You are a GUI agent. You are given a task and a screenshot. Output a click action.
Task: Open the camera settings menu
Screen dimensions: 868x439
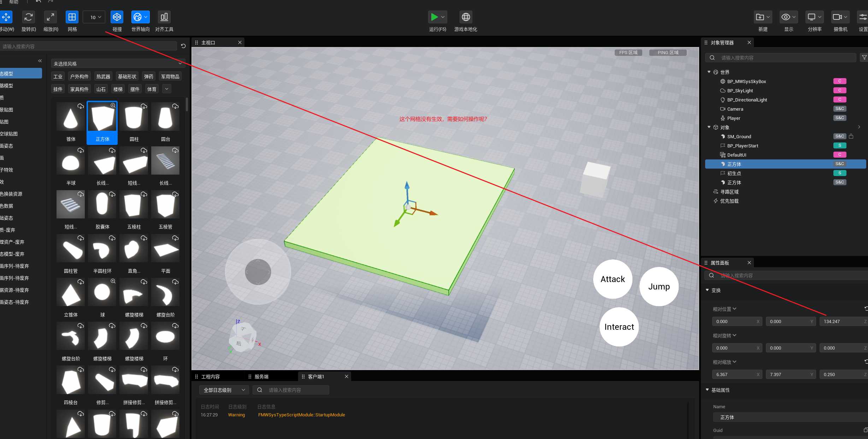coord(840,17)
